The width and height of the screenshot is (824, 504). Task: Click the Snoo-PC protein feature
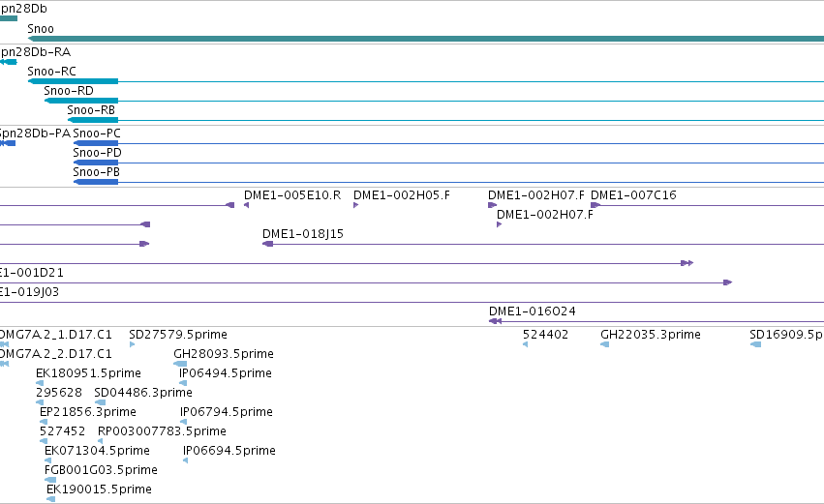click(x=96, y=143)
